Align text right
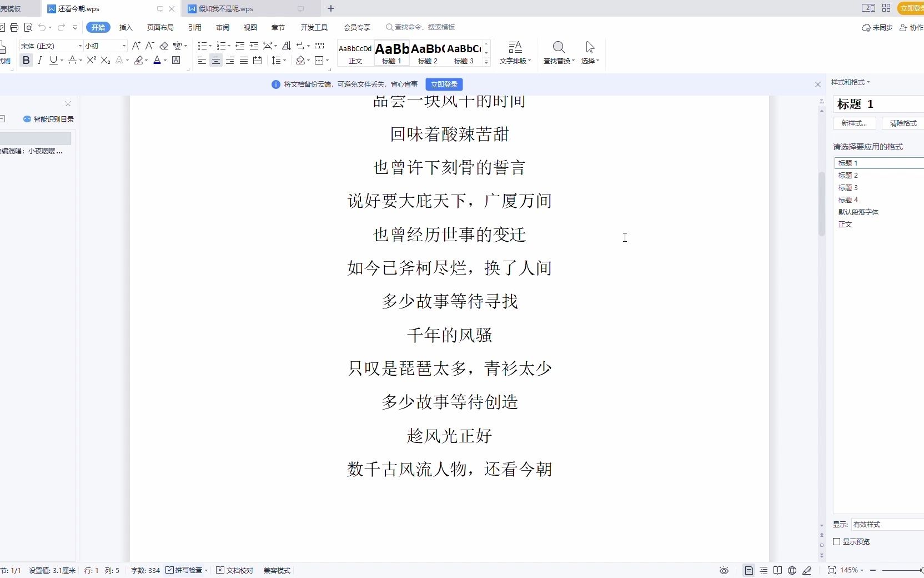Image resolution: width=924 pixels, height=578 pixels. click(230, 60)
